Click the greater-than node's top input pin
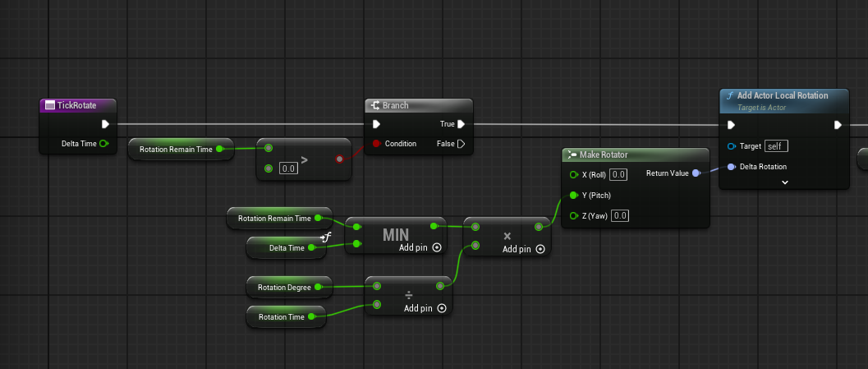This screenshot has height=369, width=868. [x=269, y=148]
